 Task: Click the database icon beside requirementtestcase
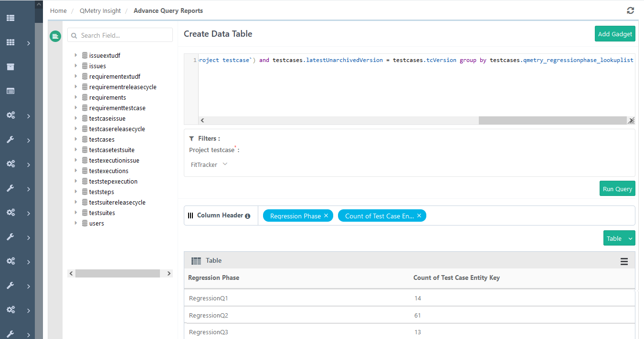point(85,108)
